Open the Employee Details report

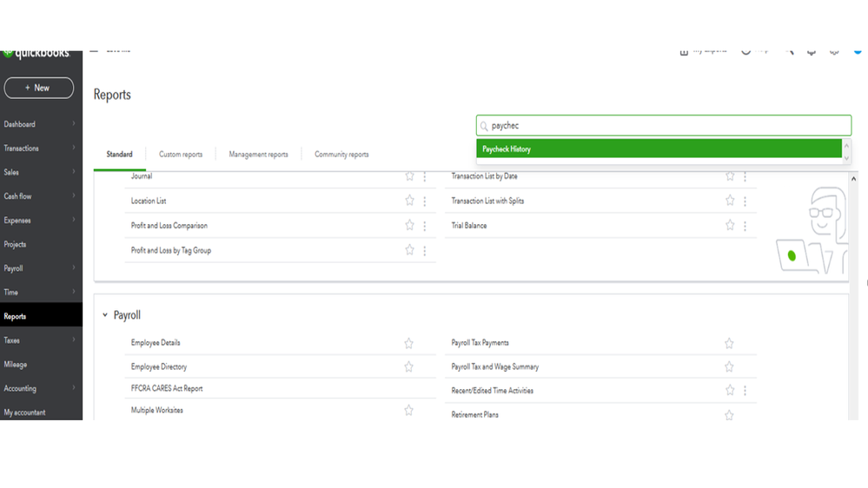[156, 343]
